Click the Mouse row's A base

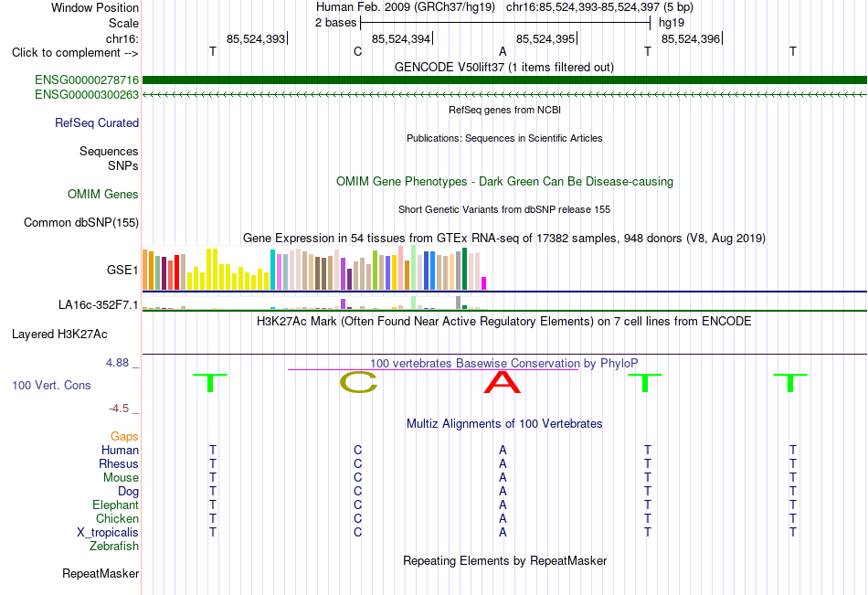click(503, 477)
